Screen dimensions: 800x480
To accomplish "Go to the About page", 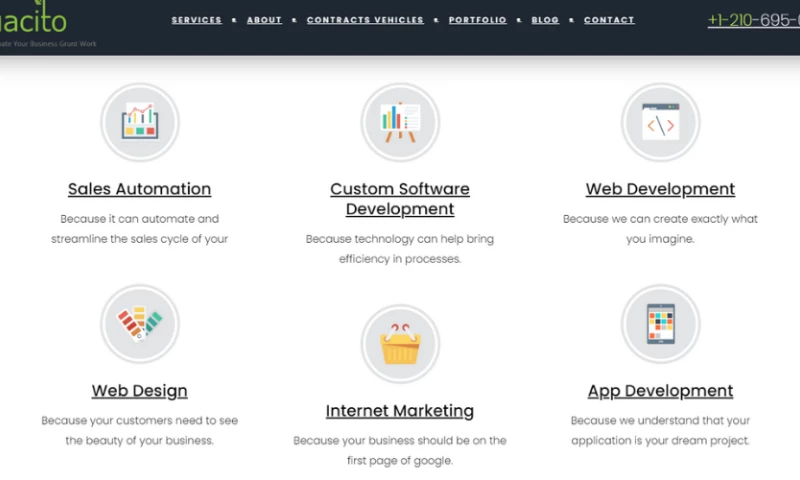I will [x=264, y=20].
